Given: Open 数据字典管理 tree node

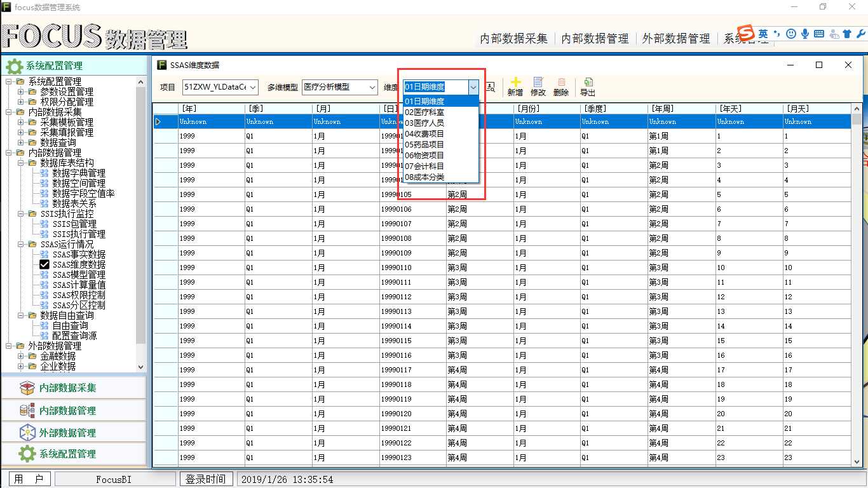Looking at the screenshot, I should tap(79, 173).
